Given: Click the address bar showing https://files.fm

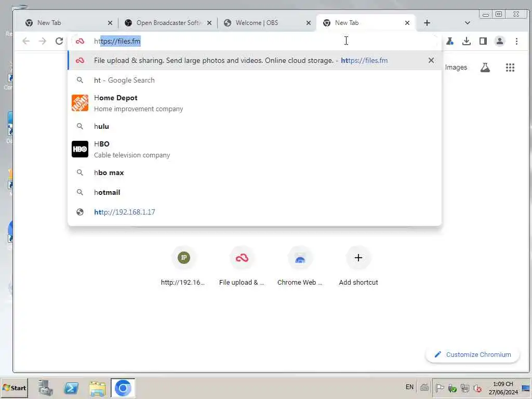Looking at the screenshot, I should point(255,41).
